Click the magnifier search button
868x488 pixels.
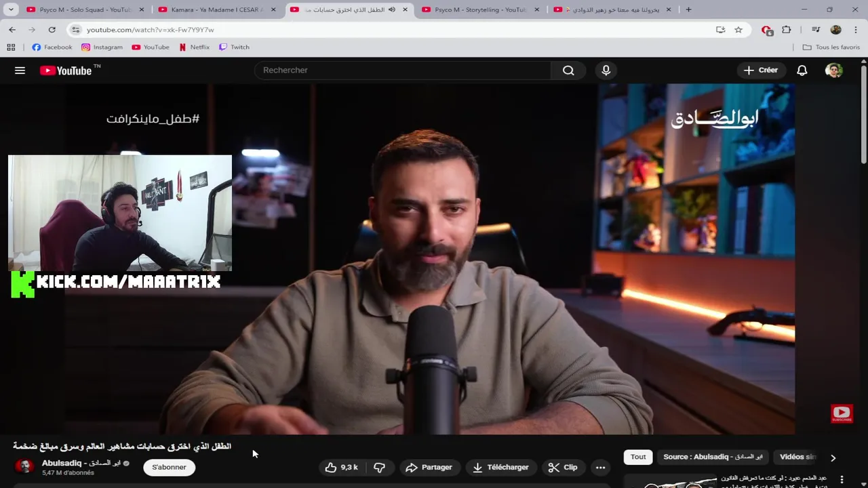568,70
